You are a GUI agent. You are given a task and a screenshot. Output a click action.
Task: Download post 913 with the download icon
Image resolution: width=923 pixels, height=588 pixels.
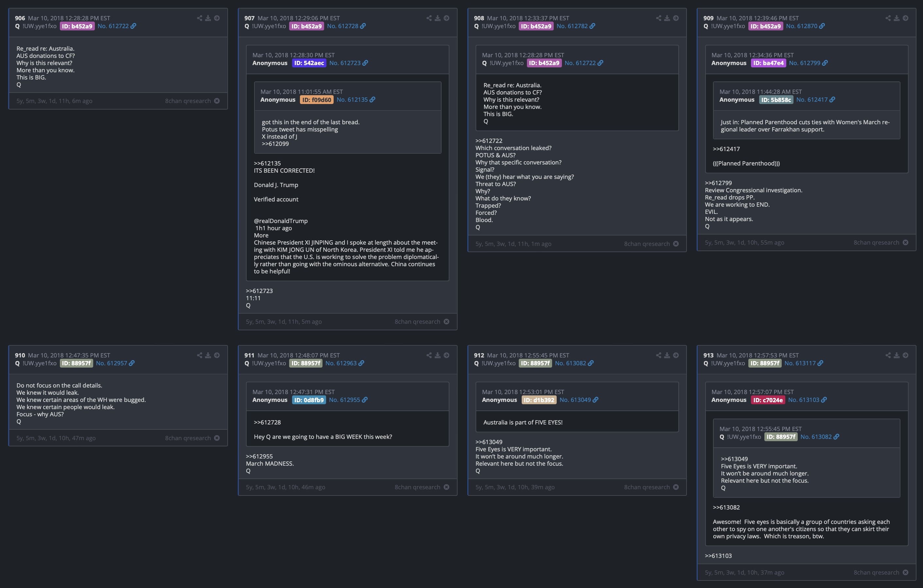(x=897, y=355)
